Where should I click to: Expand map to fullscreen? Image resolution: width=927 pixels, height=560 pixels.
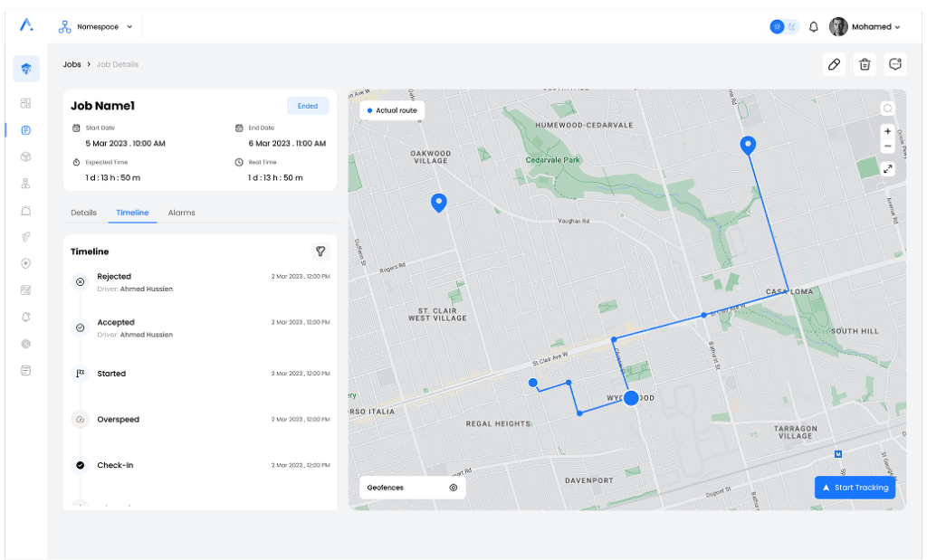tap(887, 169)
